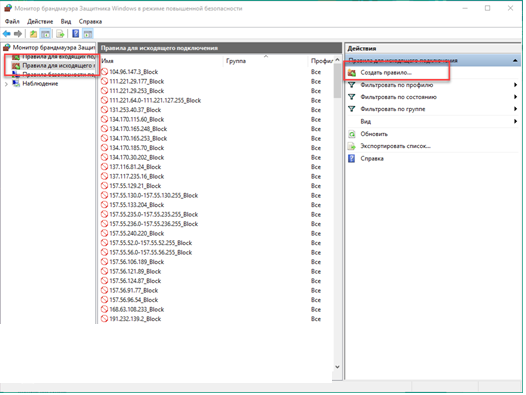This screenshot has height=395, width=526.
Task: Open the Действие menu
Action: [x=40, y=21]
